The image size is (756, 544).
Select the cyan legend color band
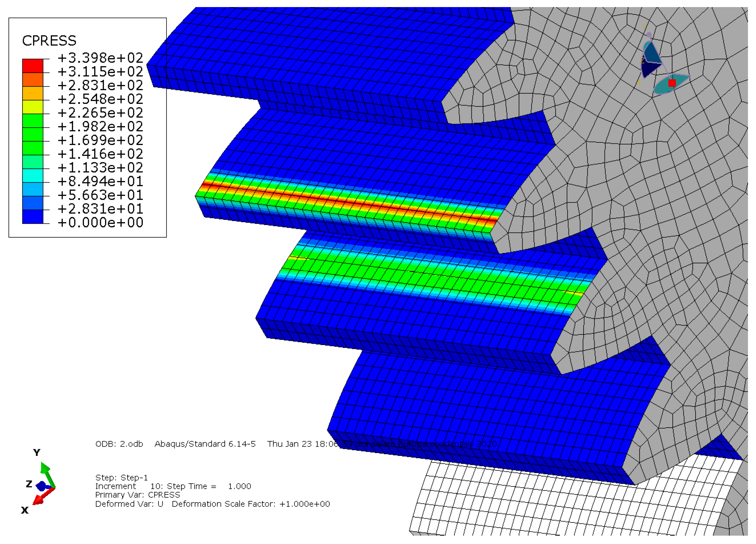tap(33, 175)
